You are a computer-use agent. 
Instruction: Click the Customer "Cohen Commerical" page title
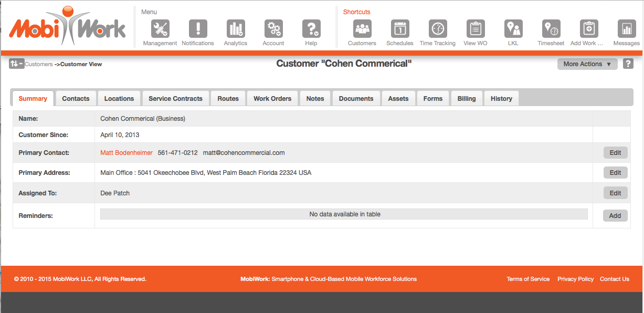tap(344, 64)
